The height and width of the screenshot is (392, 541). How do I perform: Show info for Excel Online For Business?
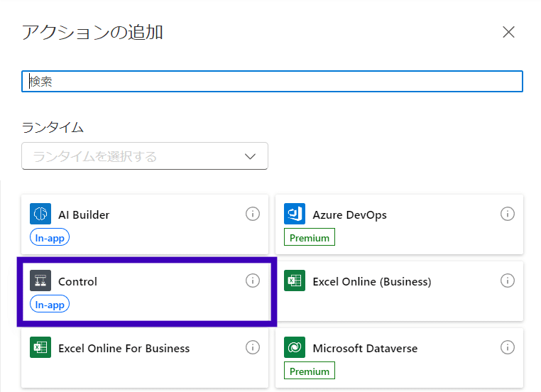[x=253, y=347]
